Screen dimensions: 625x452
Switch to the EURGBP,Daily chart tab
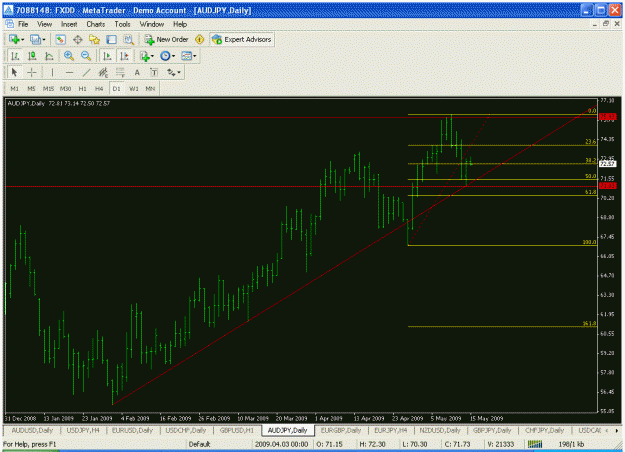pyautogui.click(x=341, y=430)
